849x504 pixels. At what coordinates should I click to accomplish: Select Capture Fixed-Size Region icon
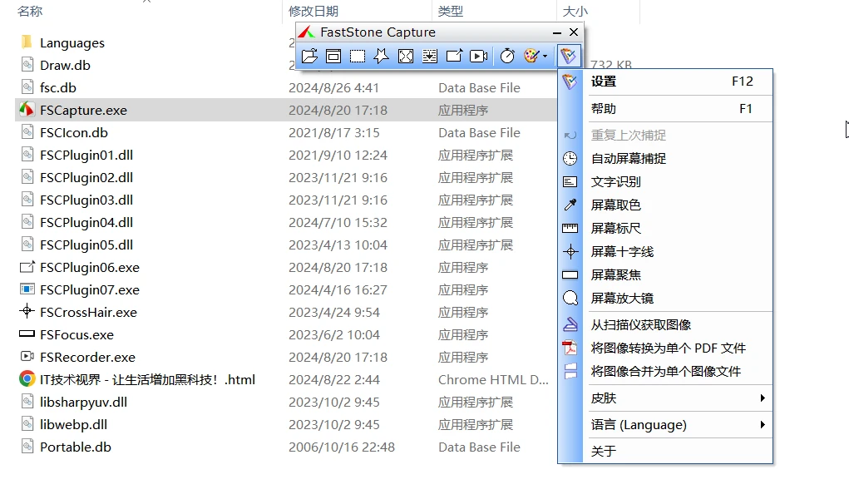coord(454,56)
